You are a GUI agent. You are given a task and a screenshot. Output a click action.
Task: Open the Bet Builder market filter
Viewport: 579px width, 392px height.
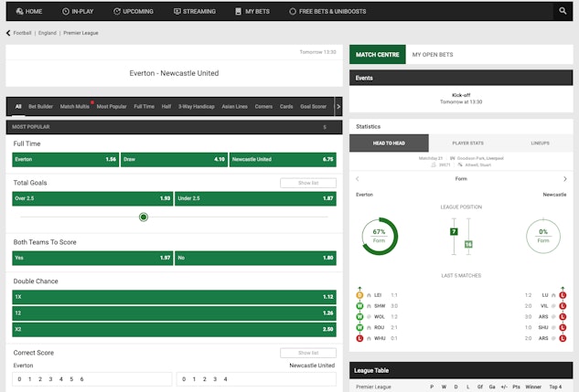[x=40, y=106]
